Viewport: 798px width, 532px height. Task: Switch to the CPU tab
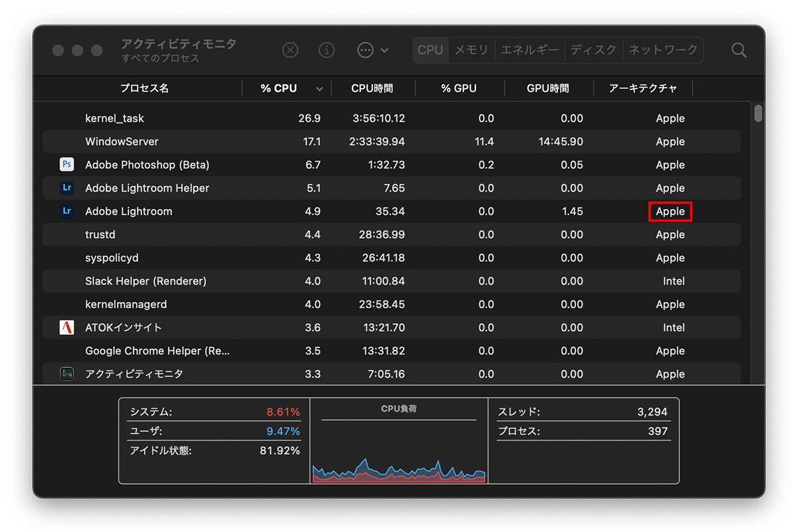pyautogui.click(x=430, y=50)
